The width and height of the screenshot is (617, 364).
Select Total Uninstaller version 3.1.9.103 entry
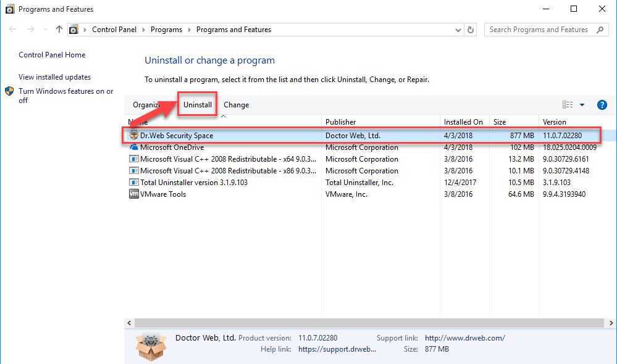pos(194,183)
